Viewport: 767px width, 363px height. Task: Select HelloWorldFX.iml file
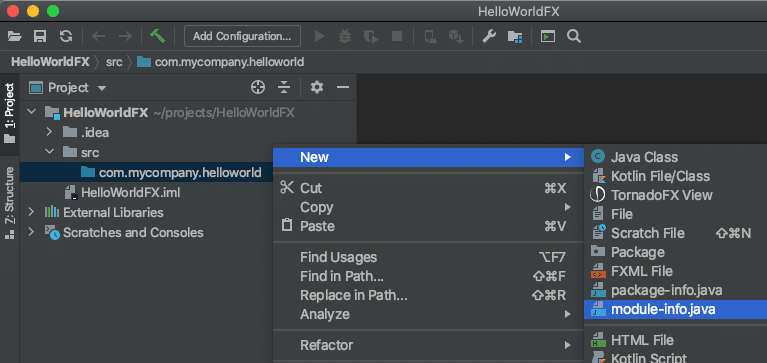(x=131, y=193)
